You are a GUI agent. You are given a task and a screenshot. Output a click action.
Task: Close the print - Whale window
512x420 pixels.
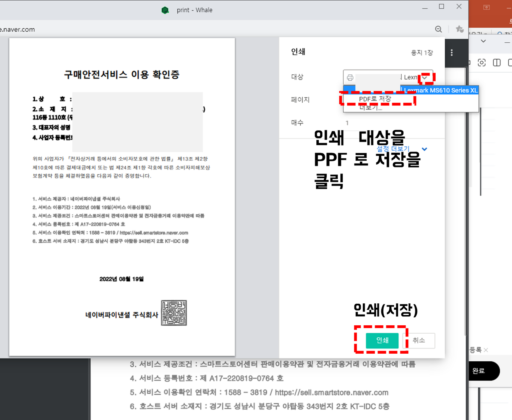coord(459,6)
